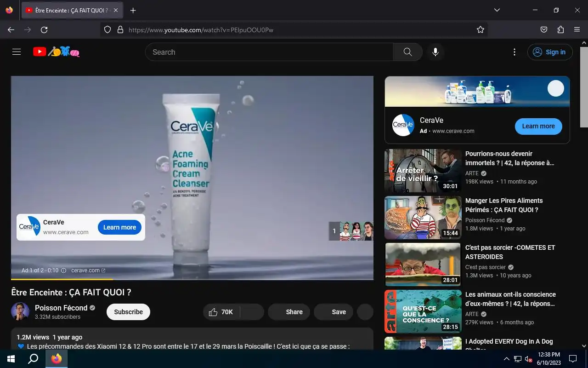Focus the YouTube Search field
Viewport: 588px width, 368px height.
click(x=269, y=52)
